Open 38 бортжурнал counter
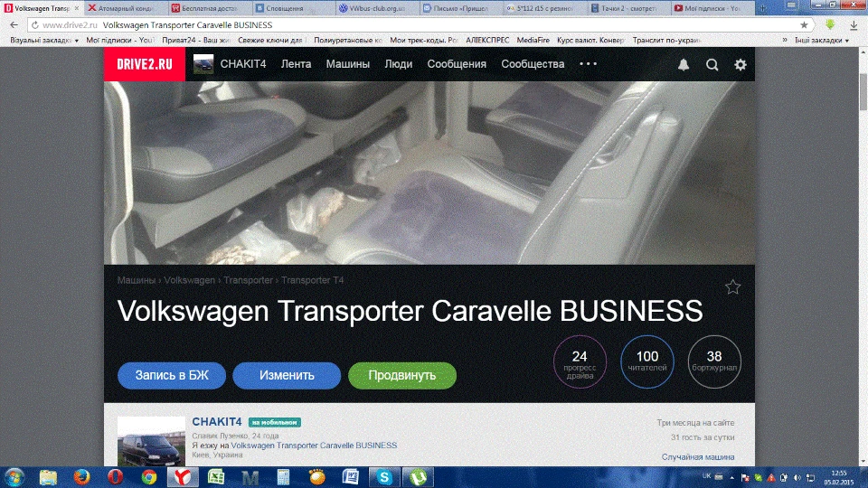 point(714,361)
